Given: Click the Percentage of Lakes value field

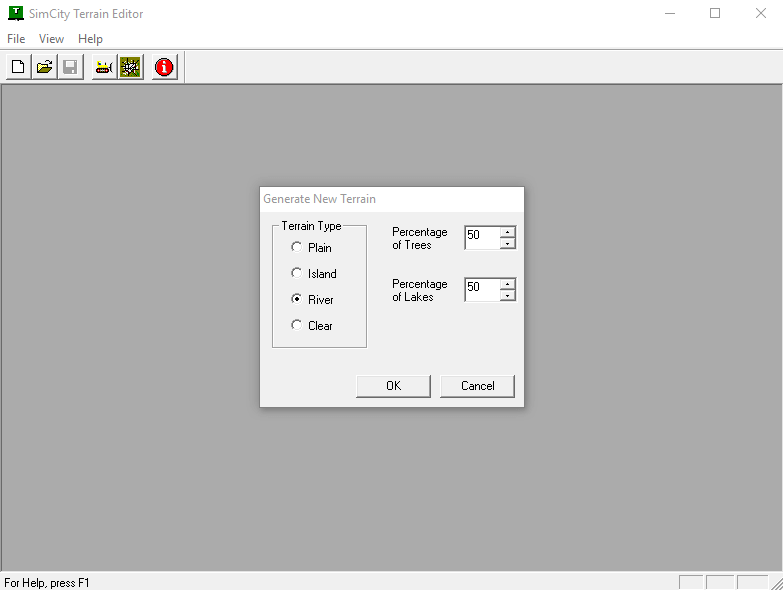Looking at the screenshot, I should [482, 290].
